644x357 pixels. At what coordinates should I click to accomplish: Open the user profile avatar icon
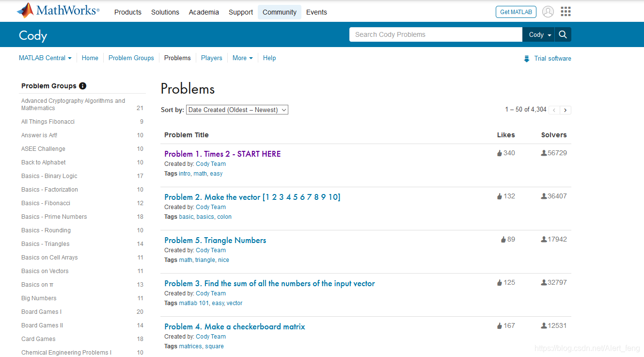tap(548, 12)
